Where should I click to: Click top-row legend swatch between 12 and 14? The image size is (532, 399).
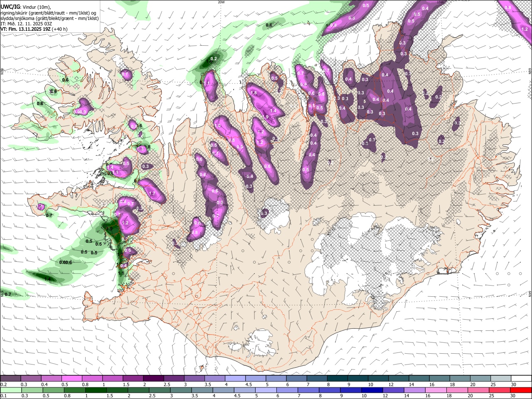[x=399, y=379]
